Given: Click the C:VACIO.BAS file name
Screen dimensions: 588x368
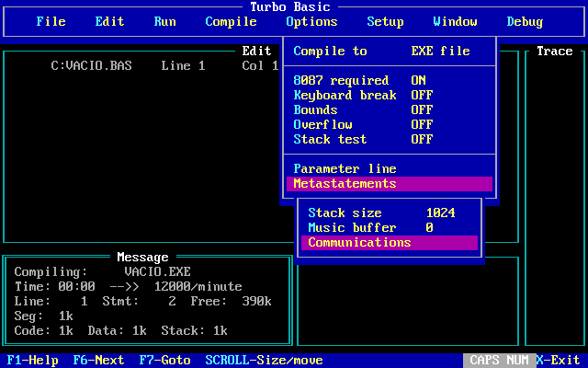Looking at the screenshot, I should click(92, 65).
